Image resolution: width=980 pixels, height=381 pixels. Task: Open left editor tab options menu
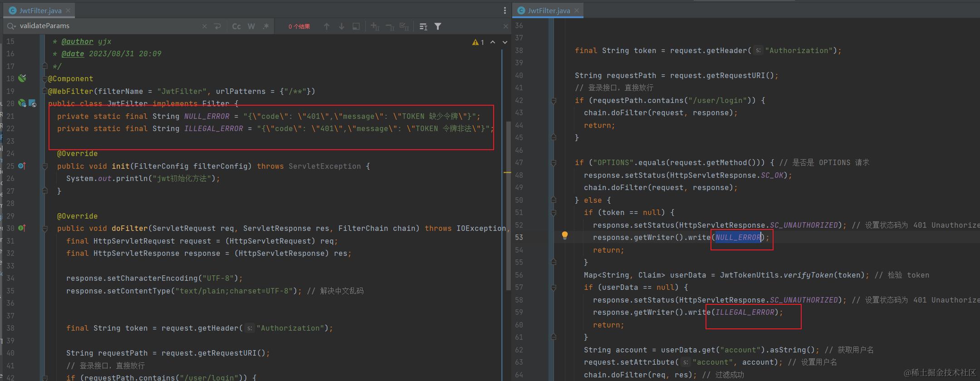505,10
